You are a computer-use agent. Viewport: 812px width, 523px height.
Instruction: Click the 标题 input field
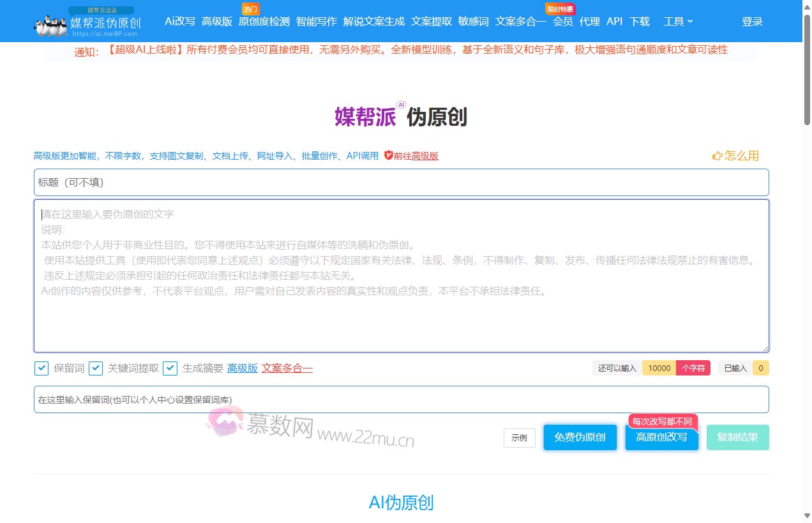(x=401, y=183)
